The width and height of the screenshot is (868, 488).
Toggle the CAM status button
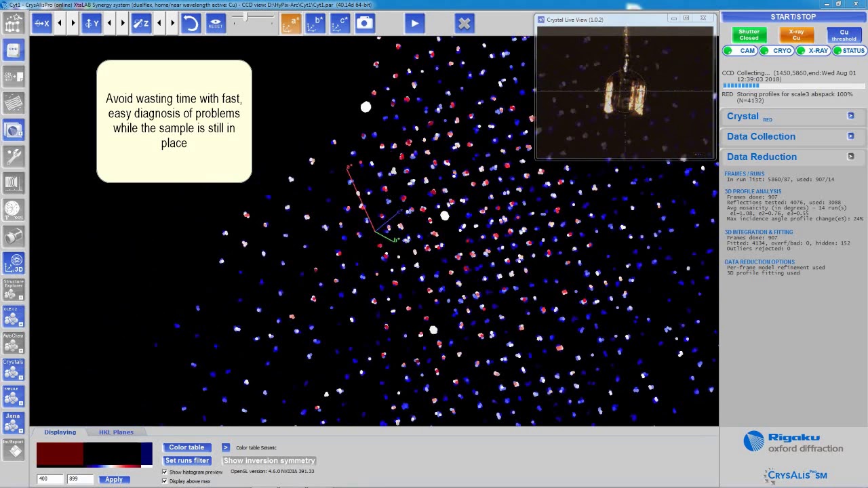741,51
